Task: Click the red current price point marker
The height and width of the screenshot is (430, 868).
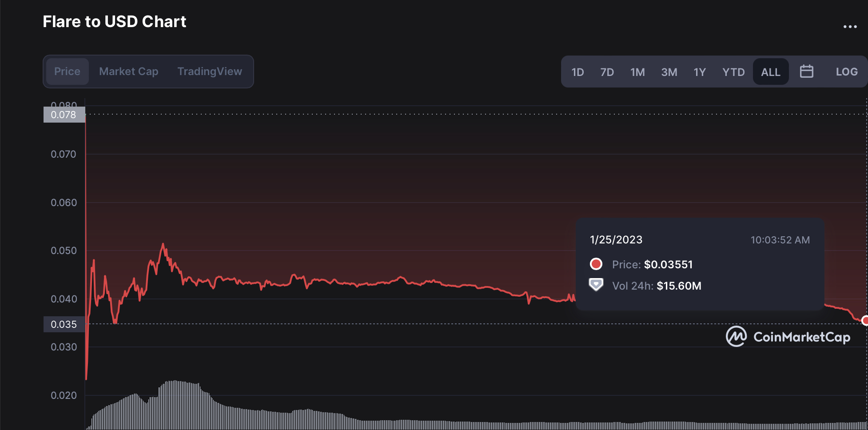Action: (865, 320)
